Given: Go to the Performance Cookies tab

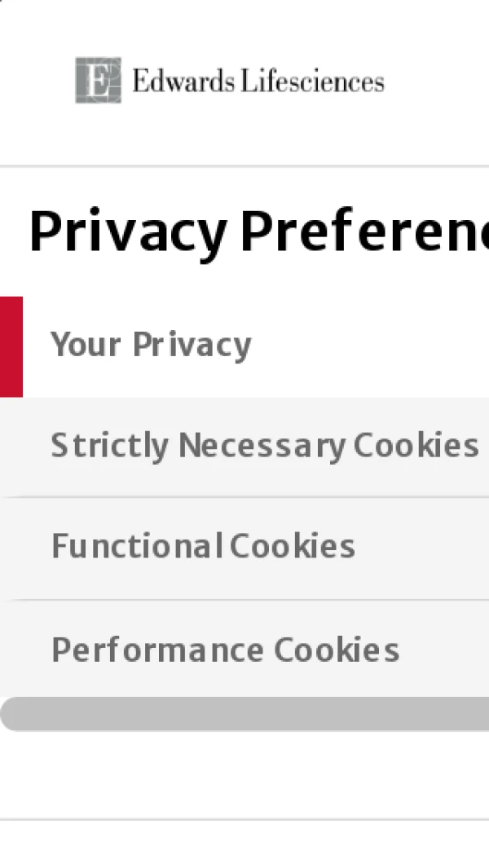Looking at the screenshot, I should 225,650.
